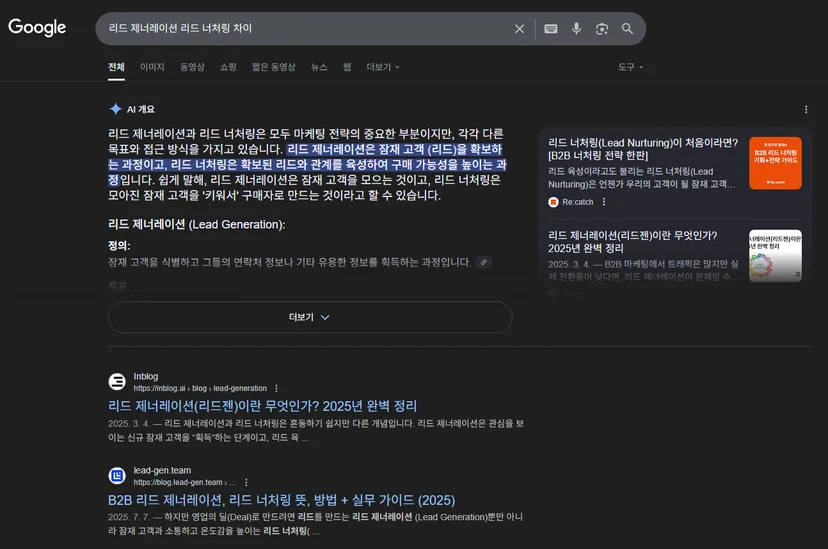Open Google Lens image search
This screenshot has width=828, height=549.
[x=602, y=29]
